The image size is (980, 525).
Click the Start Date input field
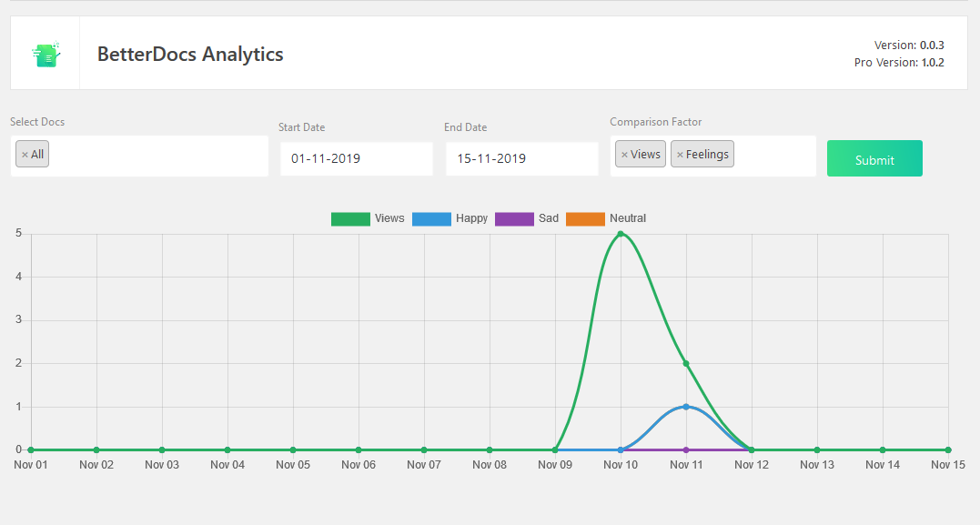pyautogui.click(x=356, y=158)
